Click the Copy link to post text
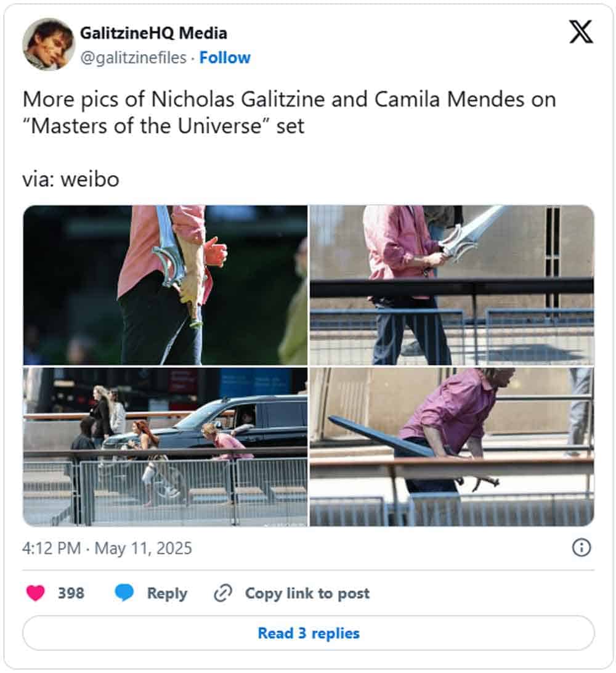 (307, 593)
